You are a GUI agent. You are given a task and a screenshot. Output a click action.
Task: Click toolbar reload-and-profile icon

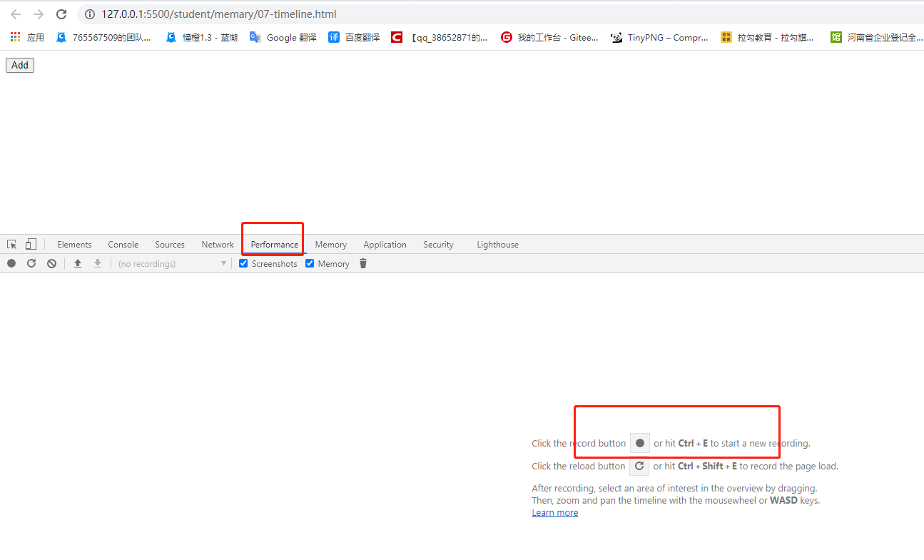click(x=31, y=263)
